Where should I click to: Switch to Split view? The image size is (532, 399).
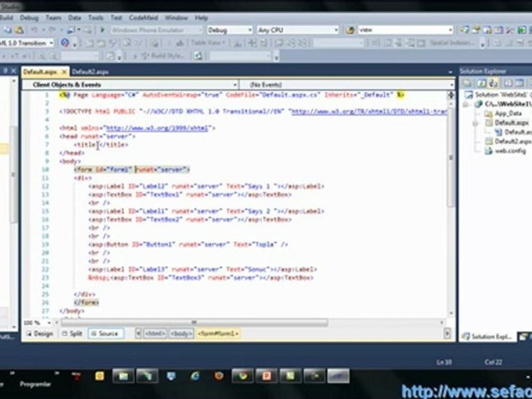72,334
